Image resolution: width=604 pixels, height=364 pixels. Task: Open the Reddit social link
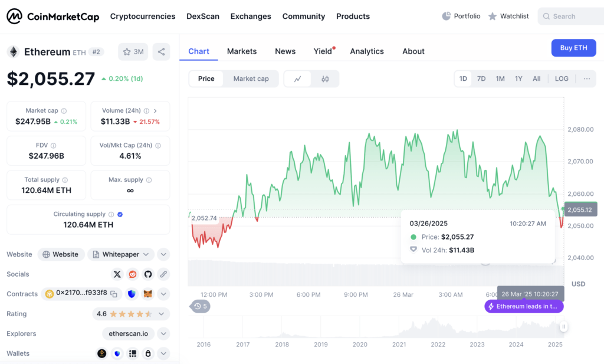pyautogui.click(x=133, y=274)
